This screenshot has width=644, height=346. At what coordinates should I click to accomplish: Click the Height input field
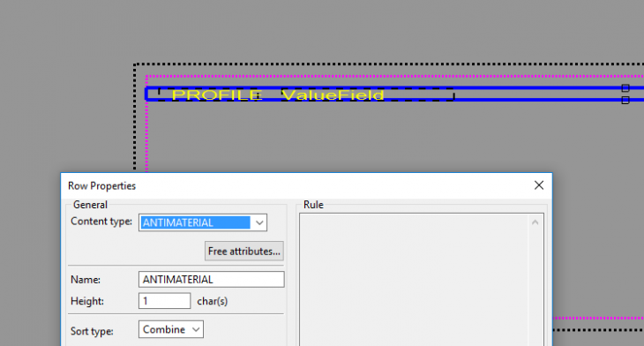click(164, 301)
